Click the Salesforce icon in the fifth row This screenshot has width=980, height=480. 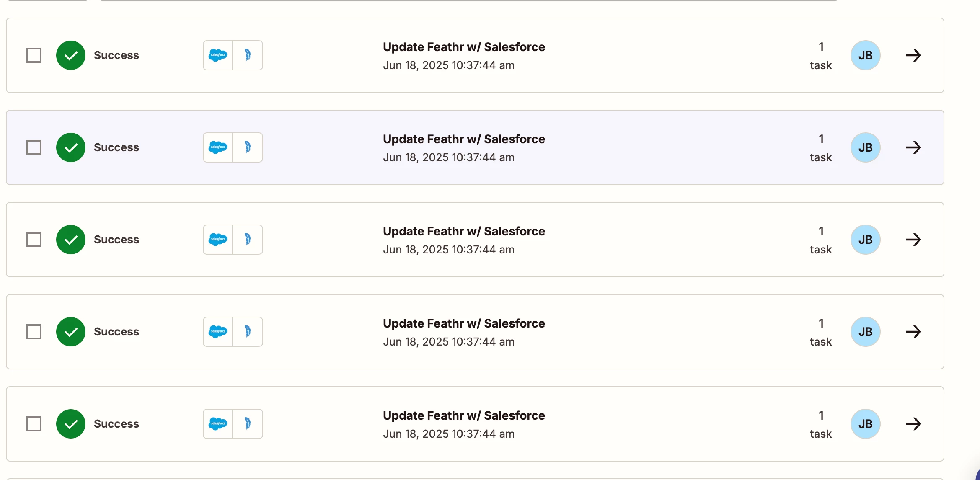tap(218, 424)
